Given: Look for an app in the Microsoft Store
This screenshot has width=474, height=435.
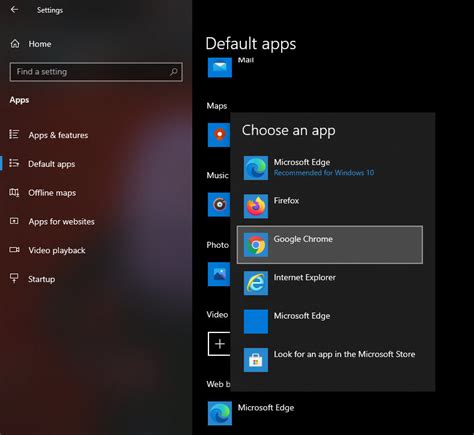Looking at the screenshot, I should pos(330,360).
